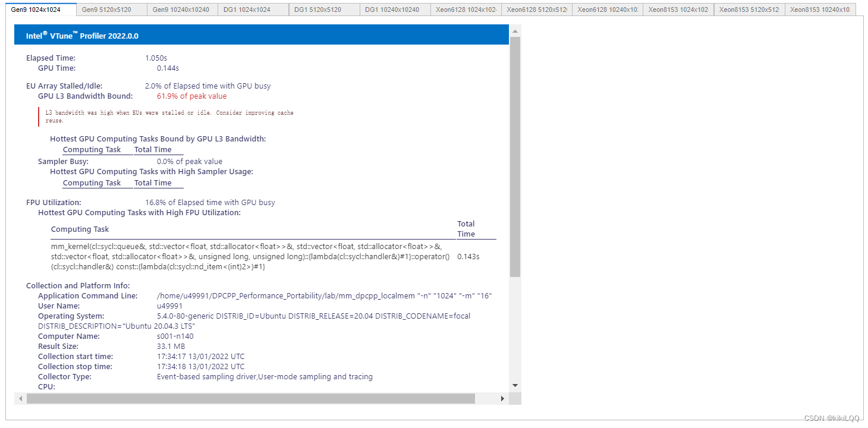This screenshot has width=868, height=428.
Task: Click the horizontal scrollbar right arrow
Action: pos(502,398)
